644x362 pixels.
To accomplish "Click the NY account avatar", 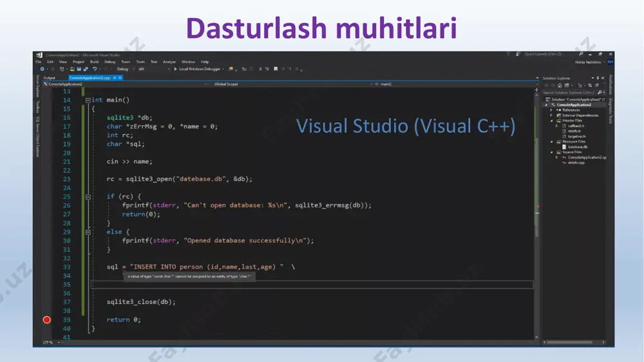I will (611, 62).
